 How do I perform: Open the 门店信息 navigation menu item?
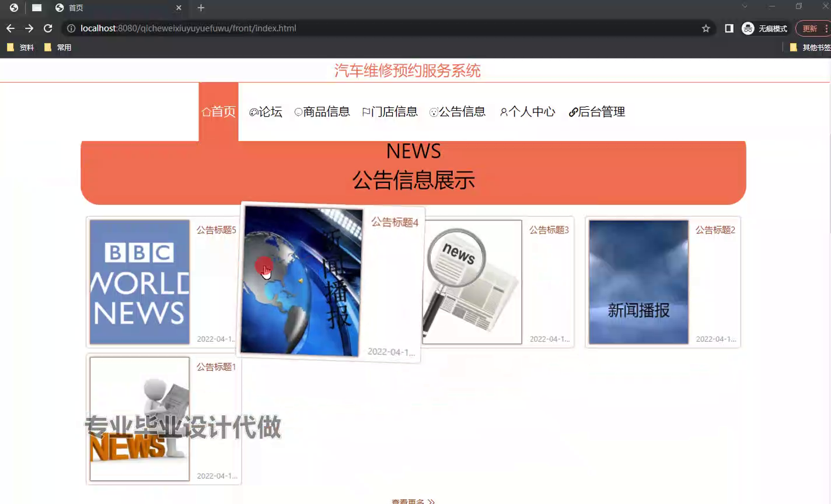point(390,111)
